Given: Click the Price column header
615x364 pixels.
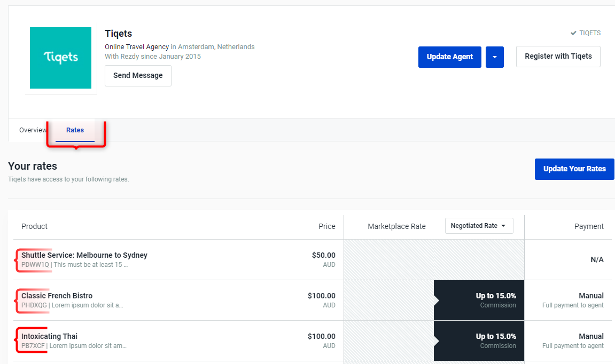Looking at the screenshot, I should tap(326, 226).
